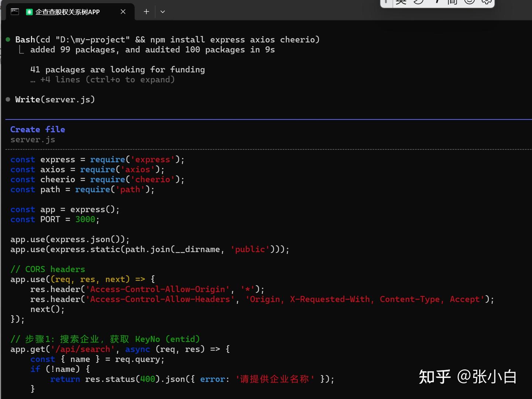Screen dimensions: 532x399
Task: Click the status dot beside the Bash command
Action: tap(7, 39)
